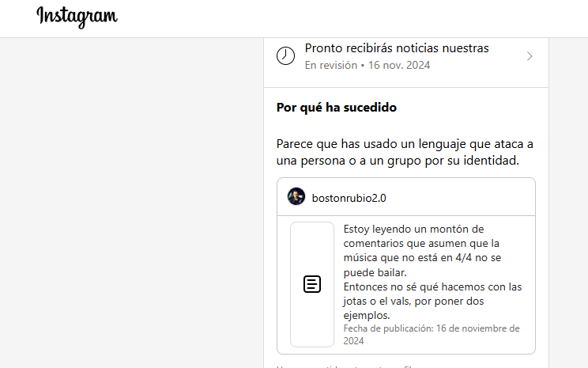Expand the review status chevron arrow
The width and height of the screenshot is (588, 368).
(x=530, y=56)
